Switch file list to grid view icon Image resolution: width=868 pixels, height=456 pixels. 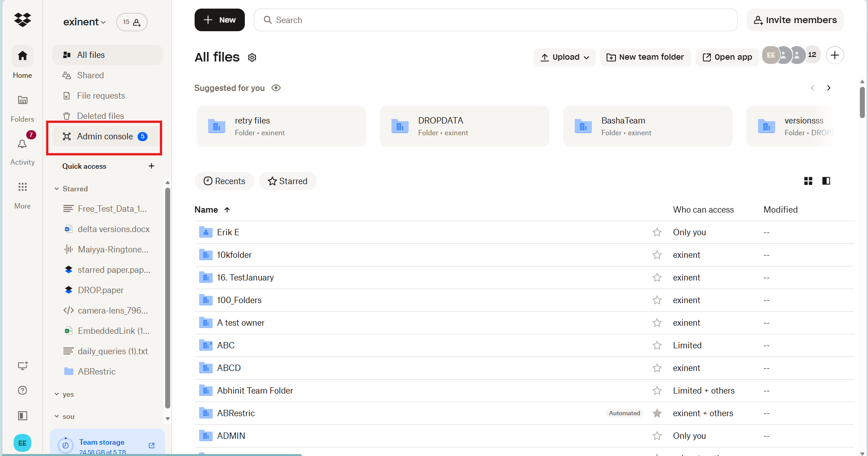point(808,180)
